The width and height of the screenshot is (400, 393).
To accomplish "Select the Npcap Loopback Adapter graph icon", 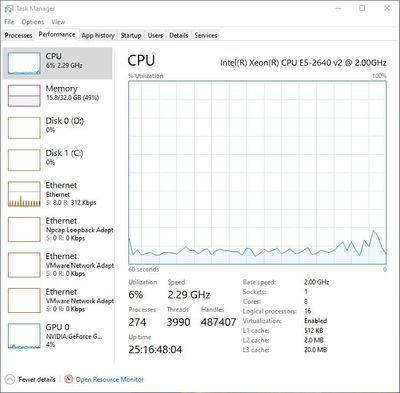I will coord(24,229).
